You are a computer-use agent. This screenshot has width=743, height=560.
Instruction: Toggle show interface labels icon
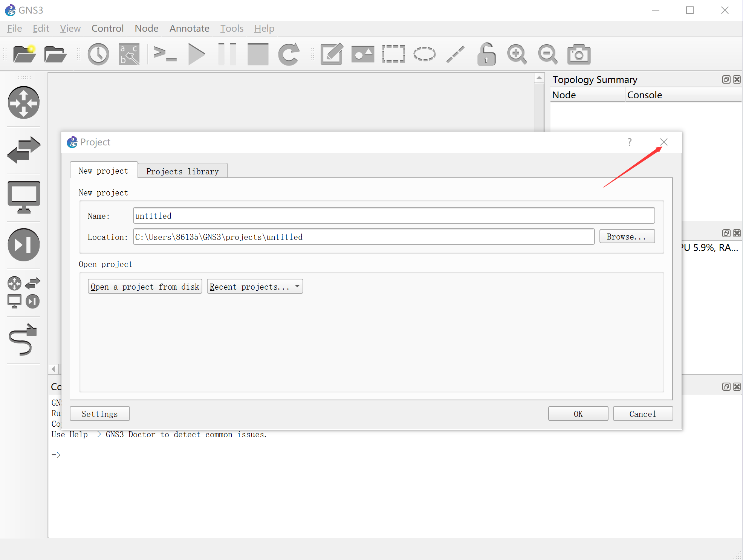[129, 54]
